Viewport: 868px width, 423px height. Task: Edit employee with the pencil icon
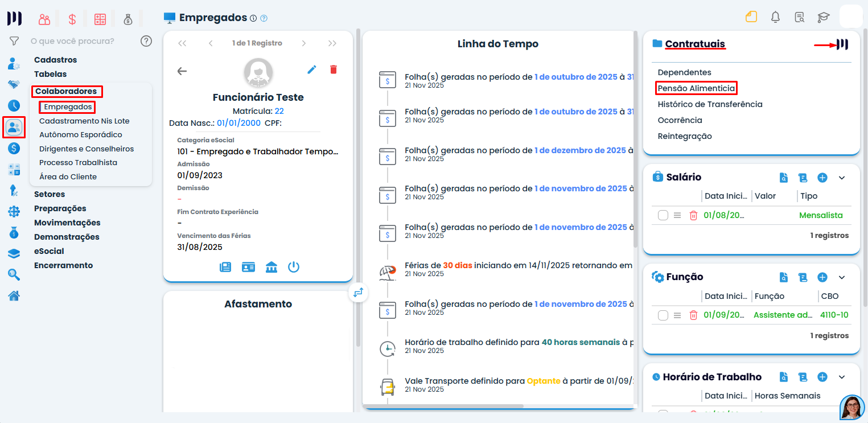311,69
